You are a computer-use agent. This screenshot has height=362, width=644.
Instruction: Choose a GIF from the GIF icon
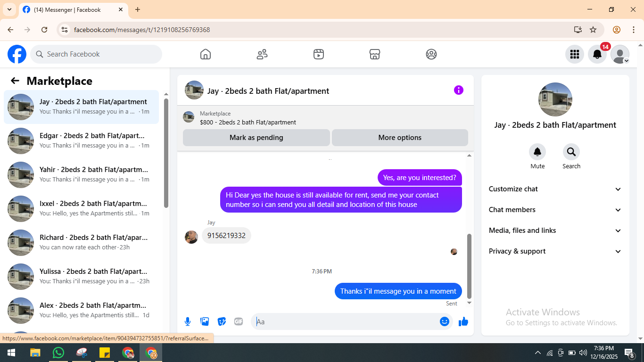point(239,321)
